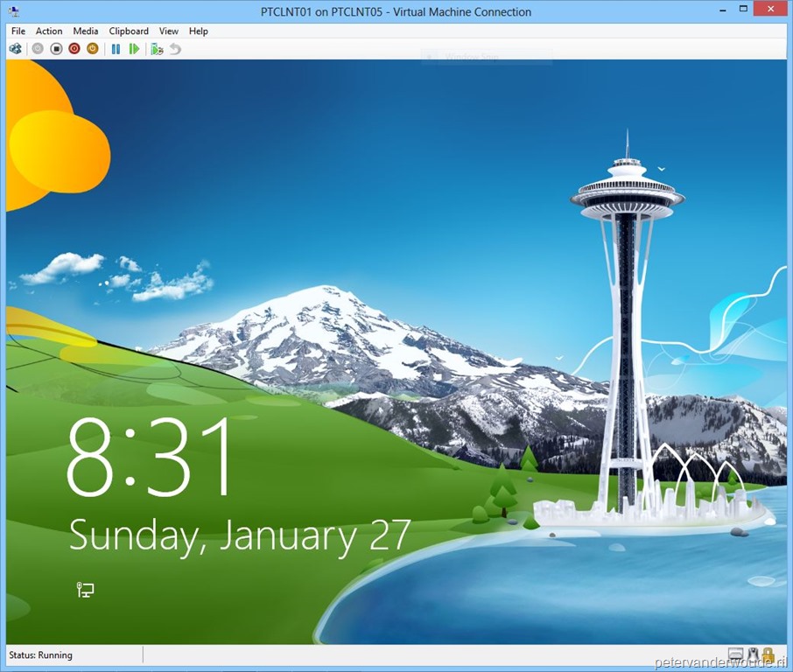
Task: Open the Clipboard menu
Action: pyautogui.click(x=128, y=31)
